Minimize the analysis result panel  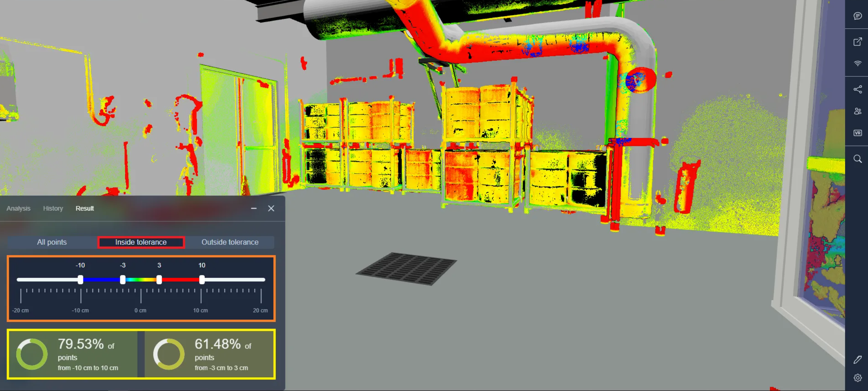click(x=254, y=208)
